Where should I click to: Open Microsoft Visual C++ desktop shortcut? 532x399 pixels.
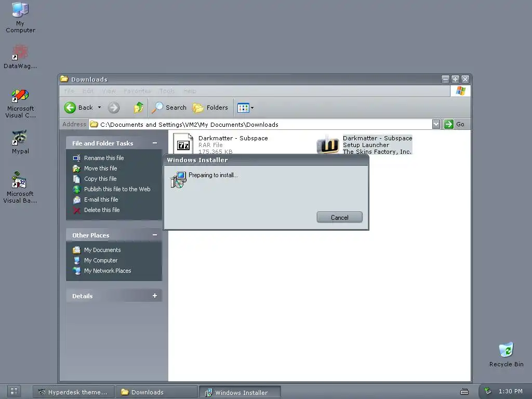[x=20, y=103]
